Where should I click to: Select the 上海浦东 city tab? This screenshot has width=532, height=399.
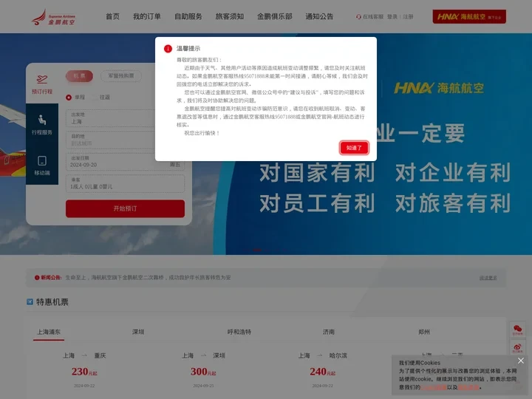pos(49,332)
